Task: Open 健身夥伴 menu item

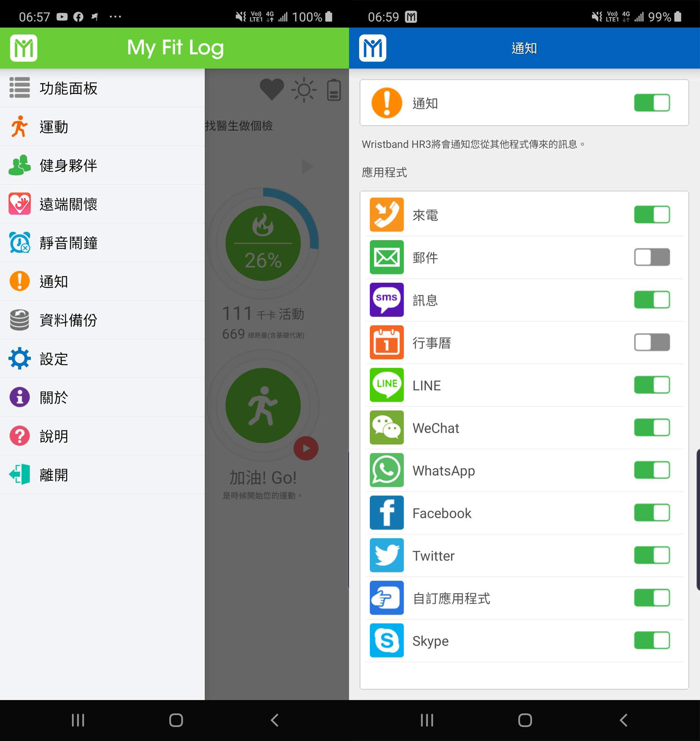Action: (102, 165)
